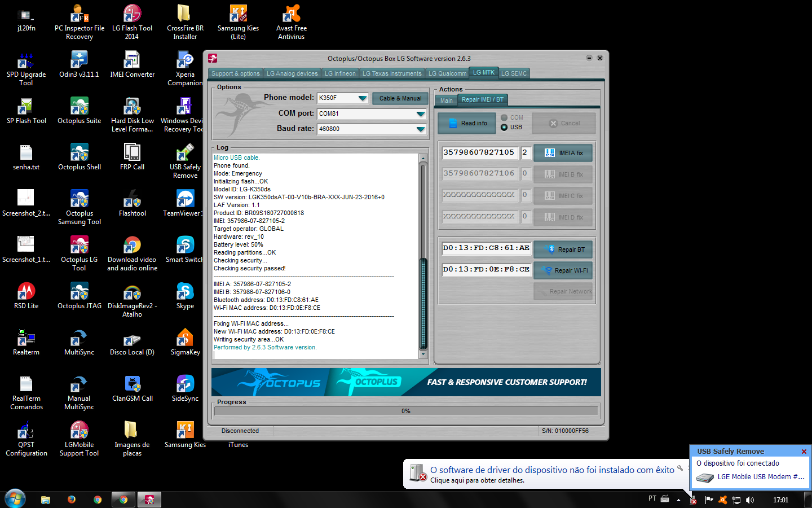Switch to LG SEMC tab
812x508 pixels.
coord(514,73)
